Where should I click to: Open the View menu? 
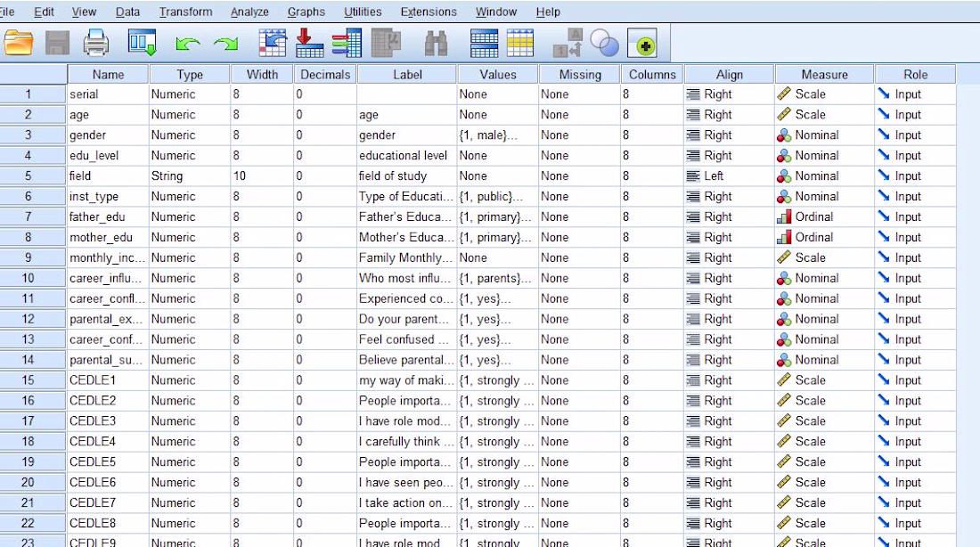pyautogui.click(x=84, y=12)
